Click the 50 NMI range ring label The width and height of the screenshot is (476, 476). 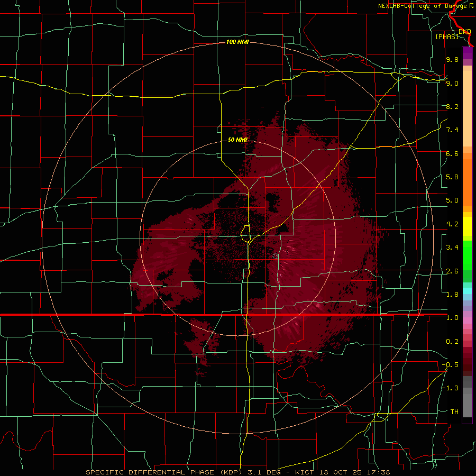tap(237, 140)
